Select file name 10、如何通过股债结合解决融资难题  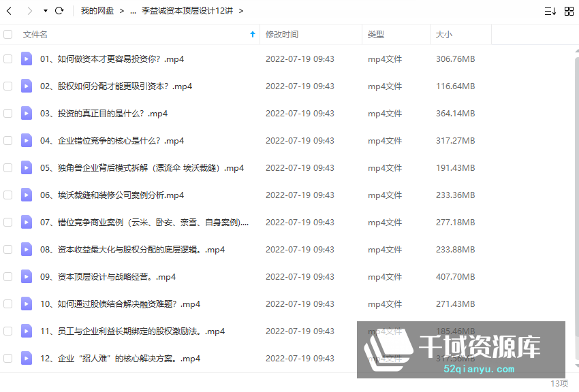click(120, 304)
